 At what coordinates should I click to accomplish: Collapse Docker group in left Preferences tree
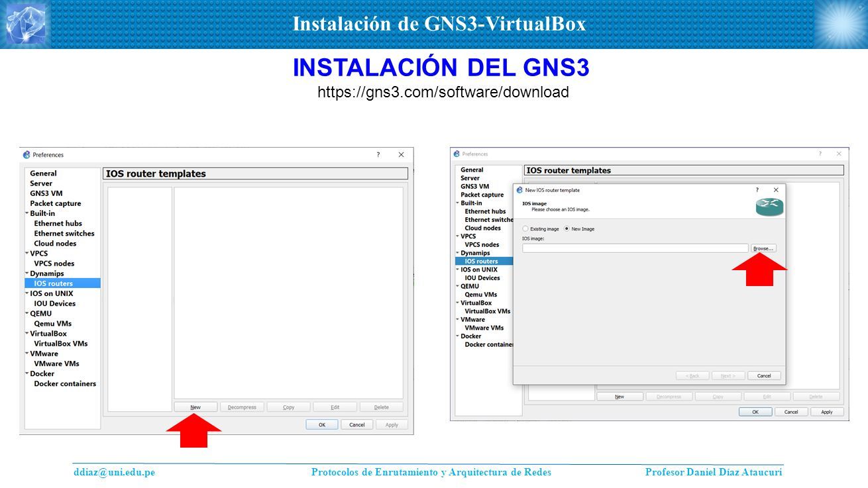point(27,373)
